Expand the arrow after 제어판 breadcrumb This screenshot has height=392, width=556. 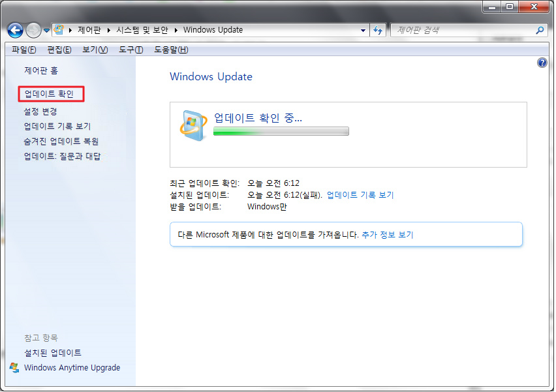pos(108,30)
